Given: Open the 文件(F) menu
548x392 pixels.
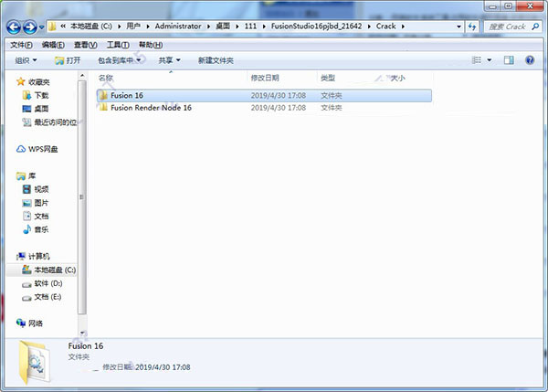Looking at the screenshot, I should [21, 45].
